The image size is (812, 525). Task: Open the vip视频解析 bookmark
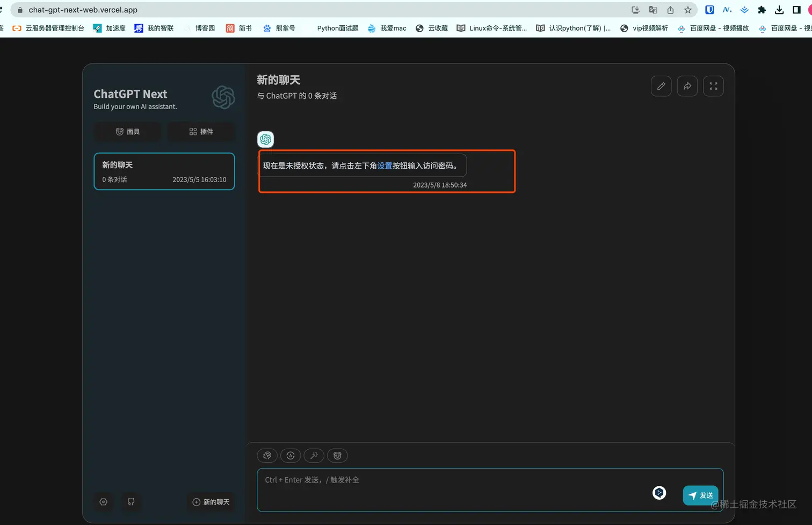pos(644,28)
